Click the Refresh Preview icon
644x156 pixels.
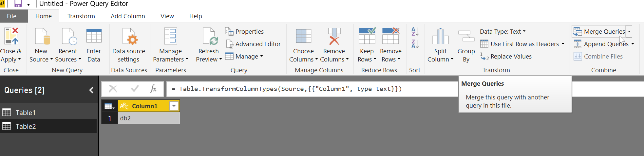[210, 36]
